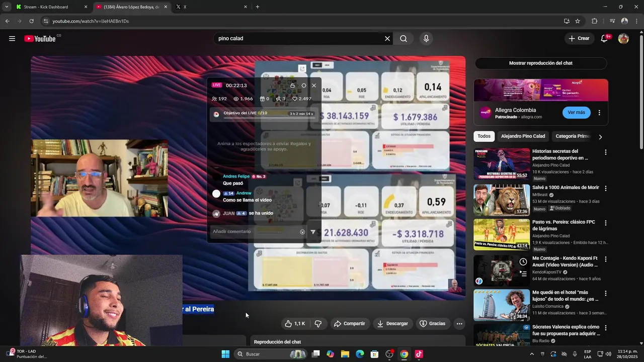Send thanks with the Gracias button
This screenshot has width=644, height=362.
click(433, 324)
